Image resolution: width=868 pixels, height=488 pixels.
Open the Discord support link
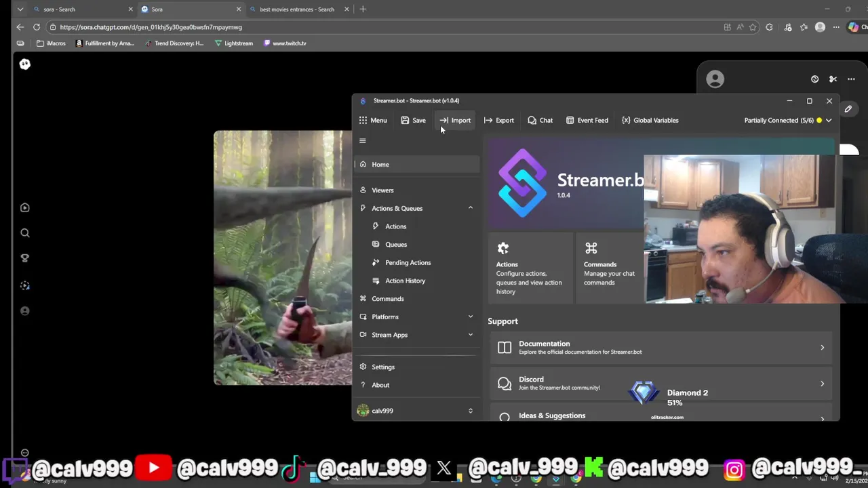tap(661, 384)
